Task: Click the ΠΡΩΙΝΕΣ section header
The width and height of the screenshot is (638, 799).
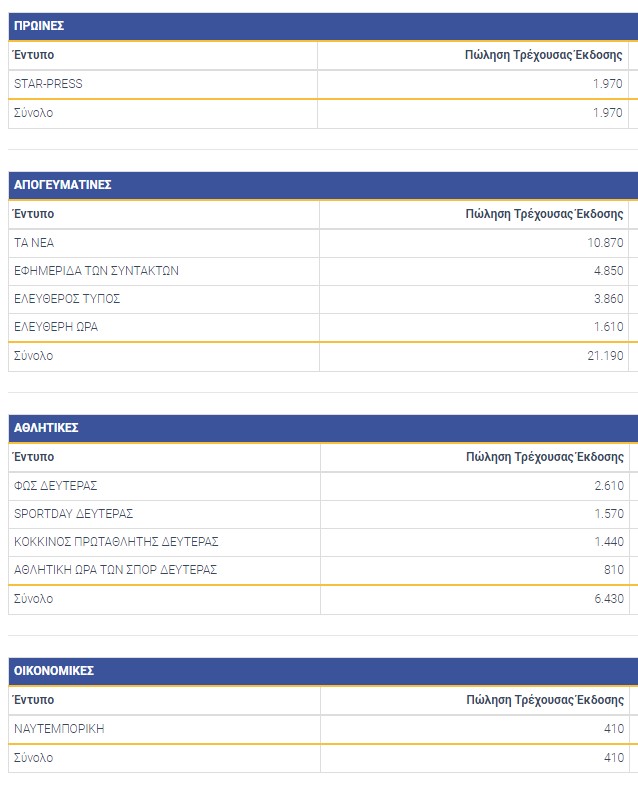Action: point(39,26)
